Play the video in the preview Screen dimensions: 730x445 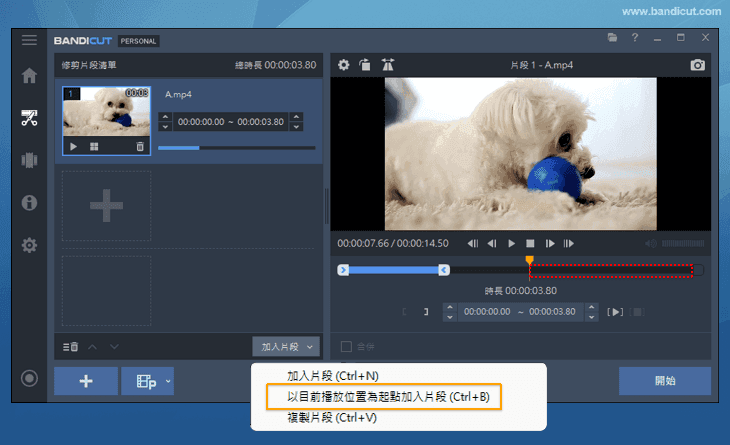click(511, 243)
